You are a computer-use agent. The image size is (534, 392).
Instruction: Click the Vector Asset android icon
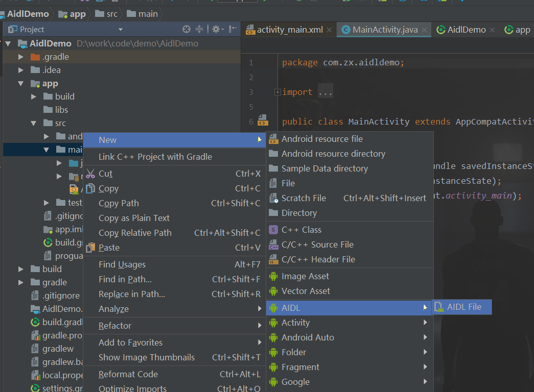(x=273, y=291)
